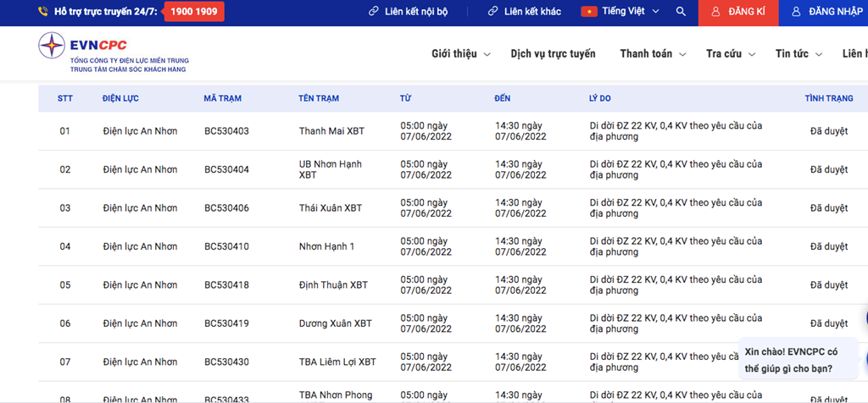
Task: Click the link icon next to Liên kết khác
Action: (x=492, y=12)
